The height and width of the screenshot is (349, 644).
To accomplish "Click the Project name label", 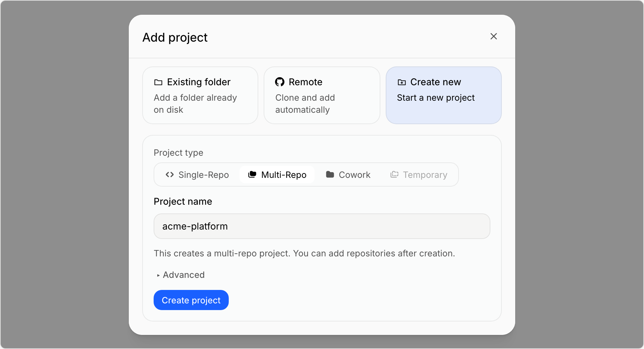I will [183, 201].
